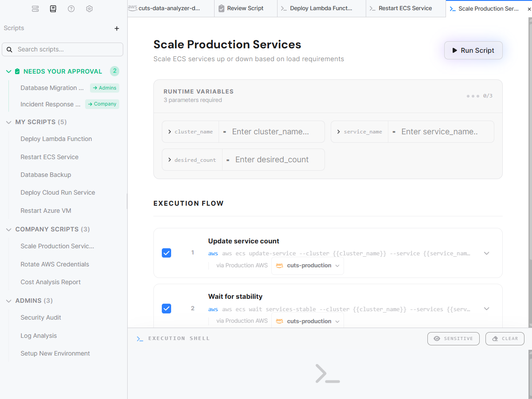Open Rotate AWS Credentials script
Screen dimensions: 532x399
point(55,264)
